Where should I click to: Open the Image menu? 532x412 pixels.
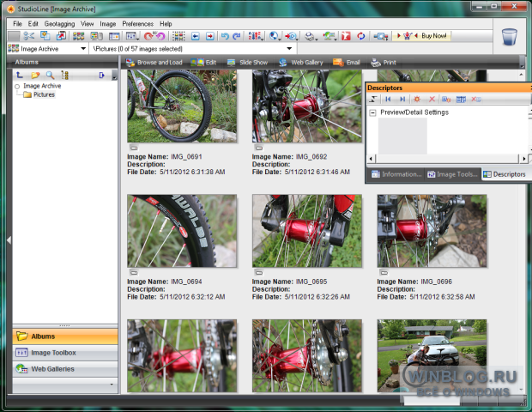coord(108,24)
